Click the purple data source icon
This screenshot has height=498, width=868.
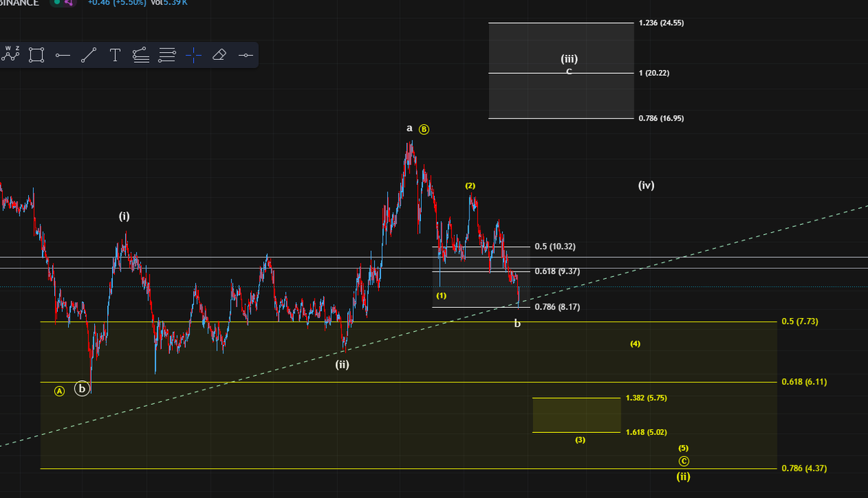[x=69, y=2]
